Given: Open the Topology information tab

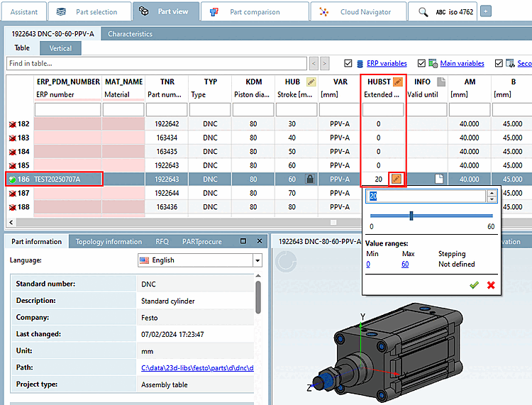Looking at the screenshot, I should (109, 241).
